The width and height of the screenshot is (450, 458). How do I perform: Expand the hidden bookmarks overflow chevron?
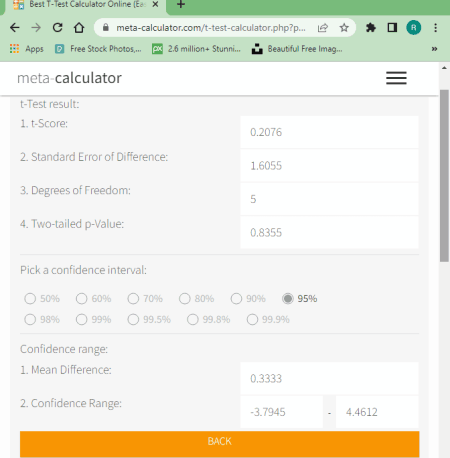tap(434, 49)
